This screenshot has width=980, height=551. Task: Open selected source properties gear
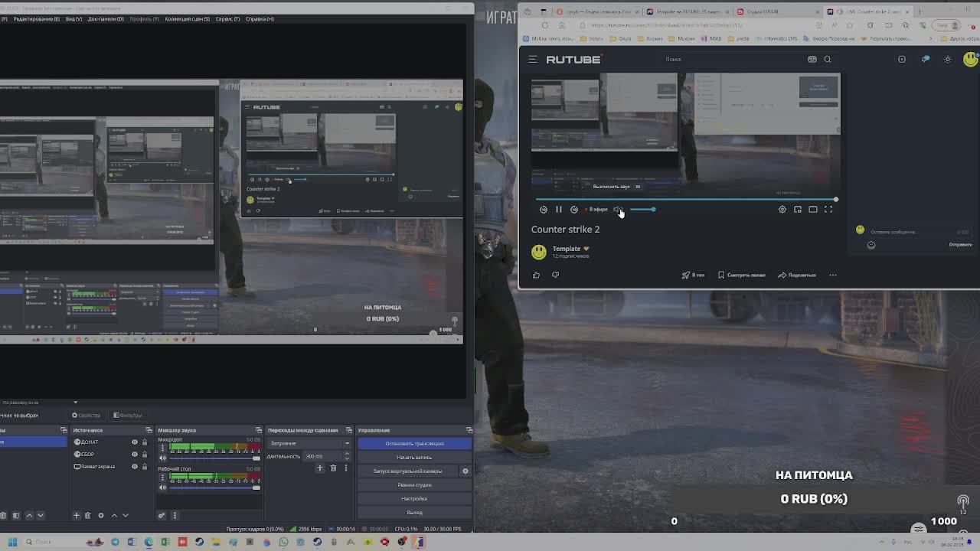101,515
